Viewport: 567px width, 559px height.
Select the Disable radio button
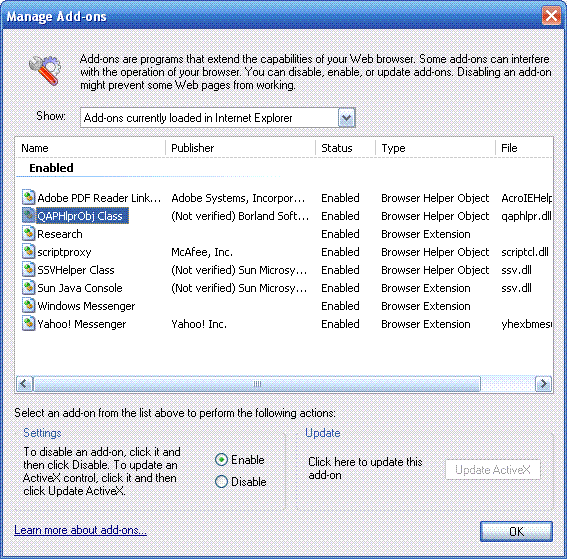tap(221, 482)
